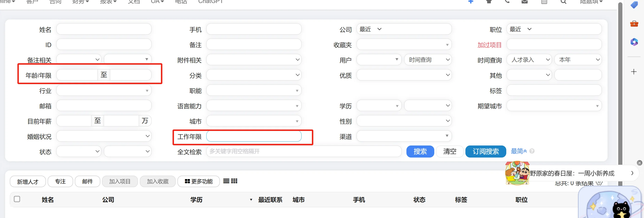Open the mail envelope icon

[525, 2]
